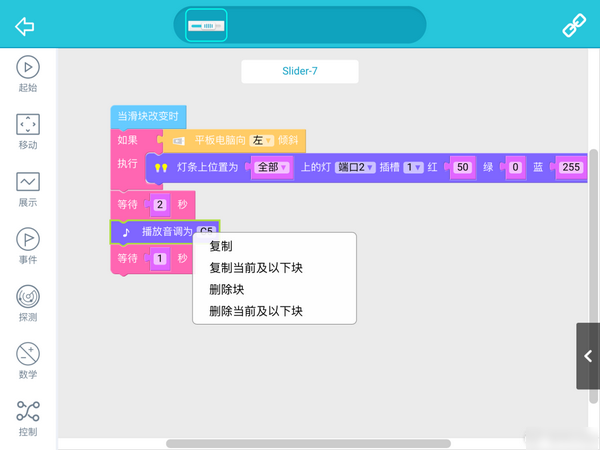Click the vertical scrollbar on right
The width and height of the screenshot is (600, 450).
pos(593,276)
